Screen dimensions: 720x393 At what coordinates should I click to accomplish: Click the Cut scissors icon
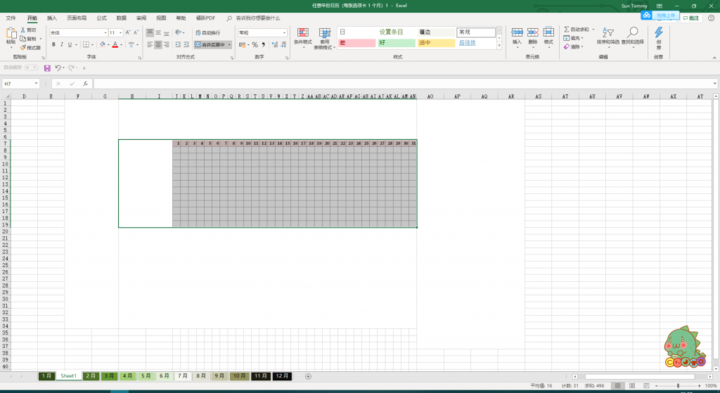(x=23, y=30)
